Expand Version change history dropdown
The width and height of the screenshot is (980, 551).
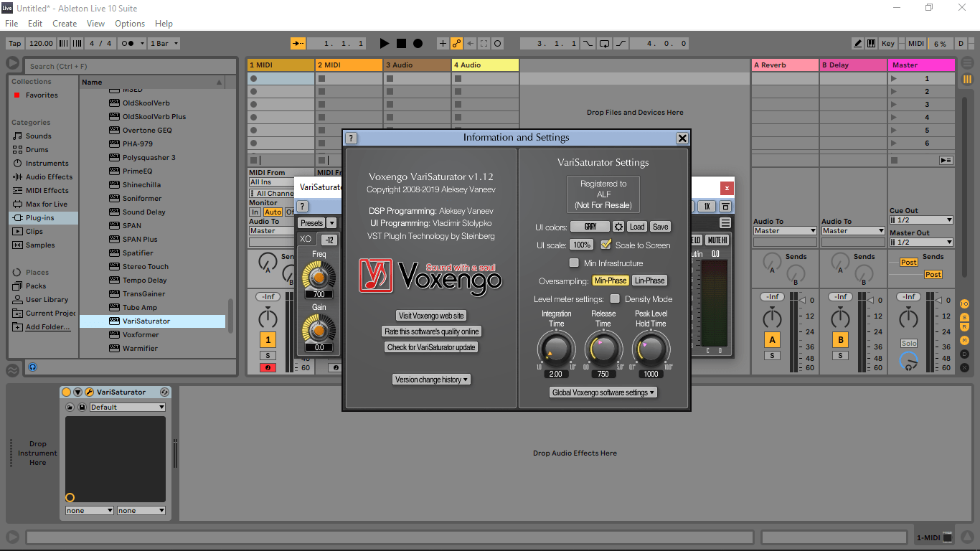(431, 380)
